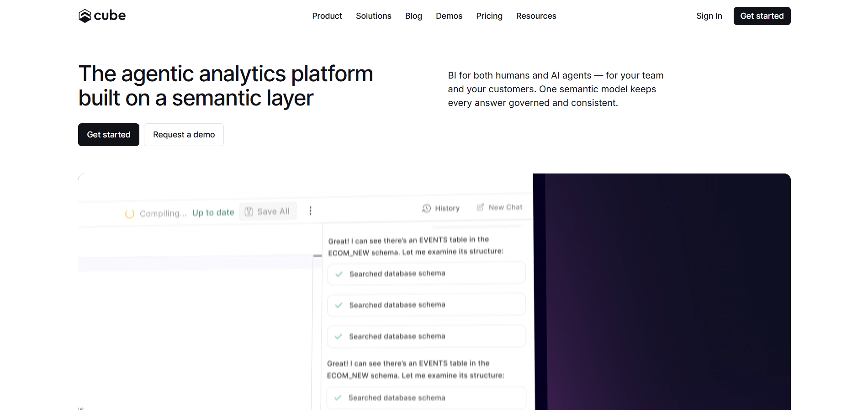
Task: Go to the Blog page
Action: tap(413, 16)
